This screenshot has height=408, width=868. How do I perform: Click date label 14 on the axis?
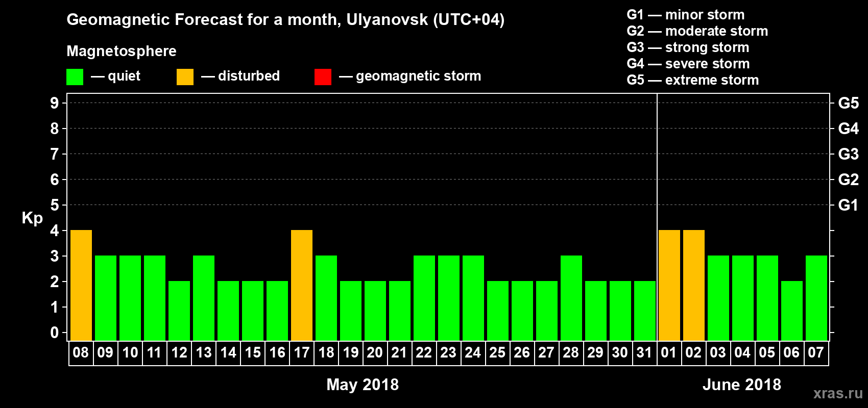(x=228, y=352)
